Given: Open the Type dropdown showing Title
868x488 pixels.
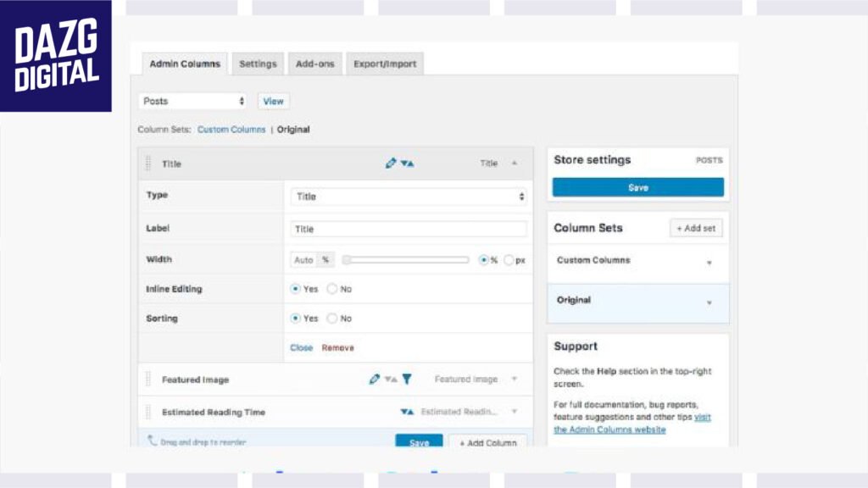Looking at the screenshot, I should (x=409, y=197).
